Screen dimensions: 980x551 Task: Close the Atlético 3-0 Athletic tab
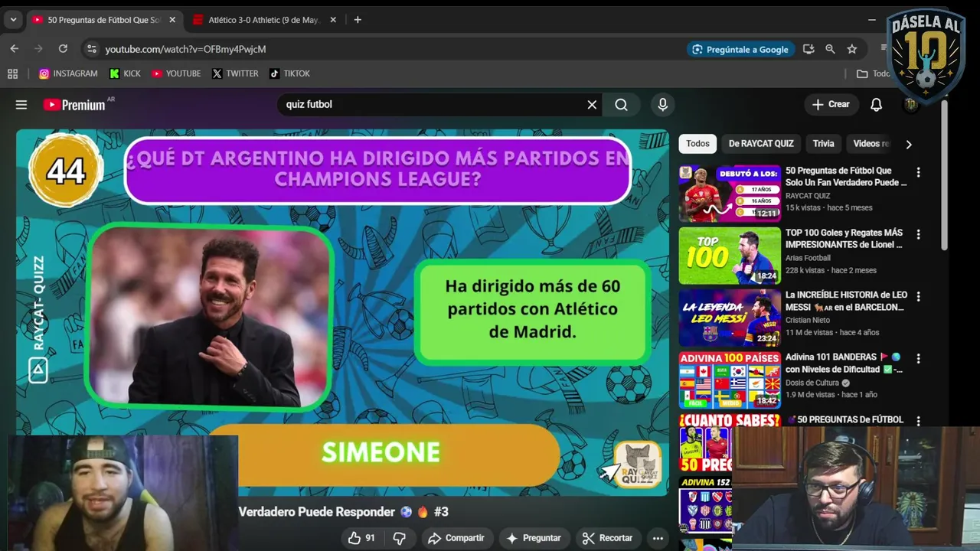click(333, 20)
